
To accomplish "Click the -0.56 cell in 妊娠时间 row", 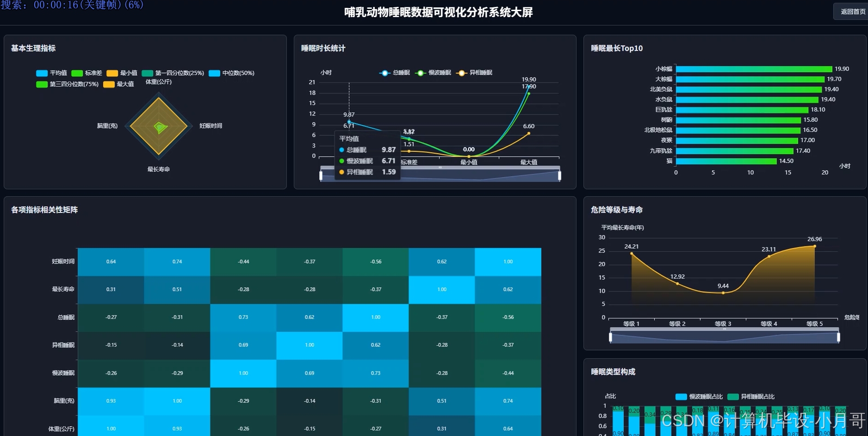I will click(x=376, y=262).
